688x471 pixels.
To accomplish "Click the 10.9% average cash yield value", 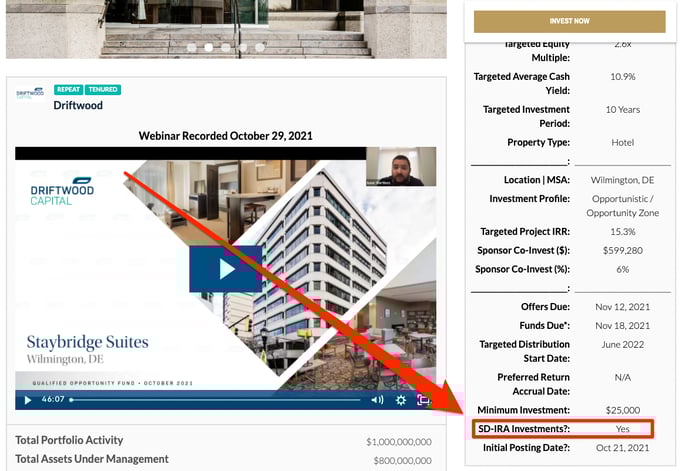I will (x=623, y=77).
